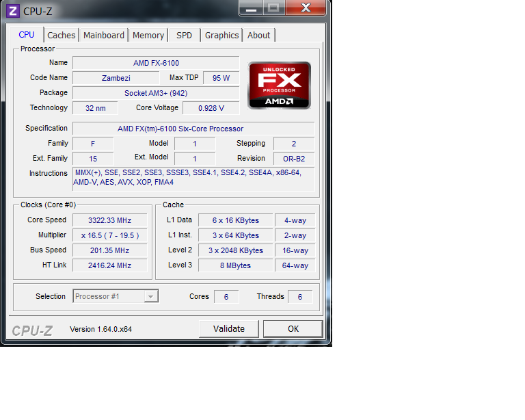The image size is (525, 420).
Task: Click the L1 Inst. 2-way associativity
Action: coord(295,235)
